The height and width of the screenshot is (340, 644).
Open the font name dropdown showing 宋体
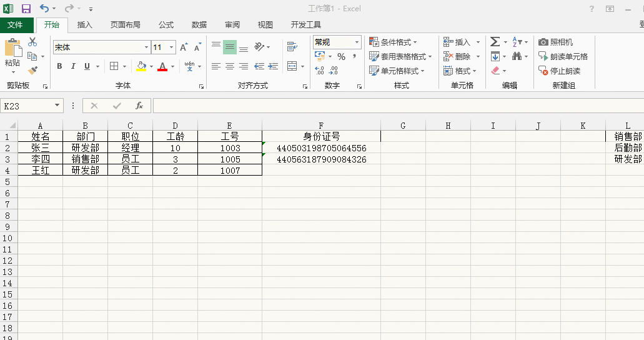click(146, 47)
